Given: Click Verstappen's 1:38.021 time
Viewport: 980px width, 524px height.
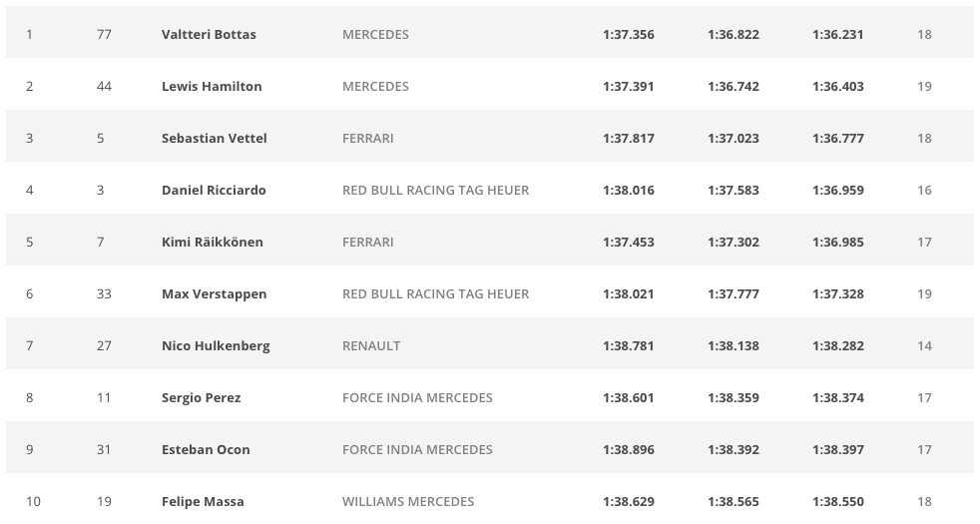Looking at the screenshot, I should (x=628, y=293).
